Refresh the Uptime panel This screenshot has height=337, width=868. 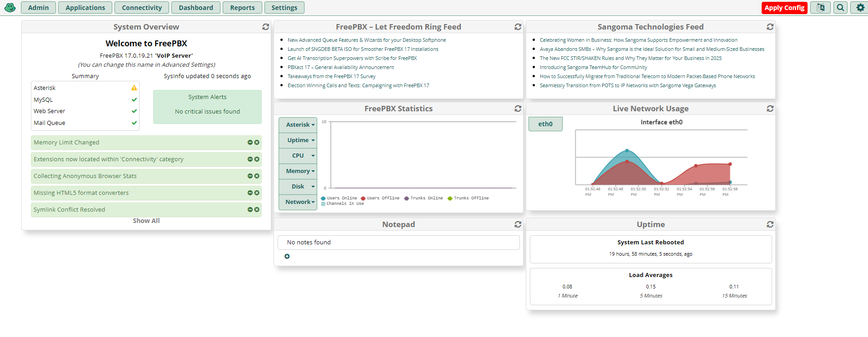tap(770, 224)
